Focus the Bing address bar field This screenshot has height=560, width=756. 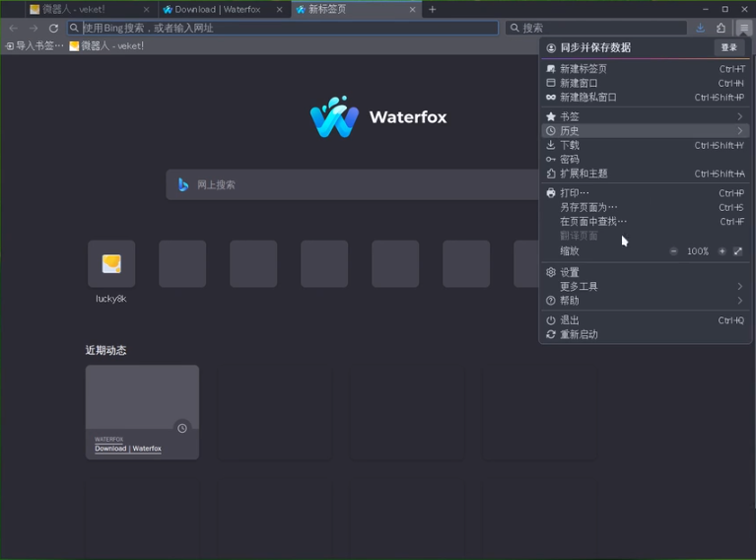[283, 28]
